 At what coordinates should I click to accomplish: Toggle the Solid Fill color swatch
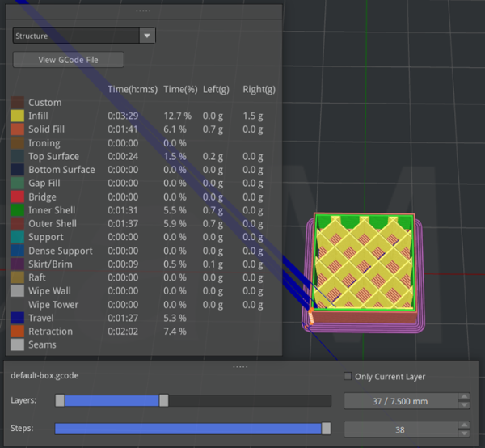[x=17, y=129]
